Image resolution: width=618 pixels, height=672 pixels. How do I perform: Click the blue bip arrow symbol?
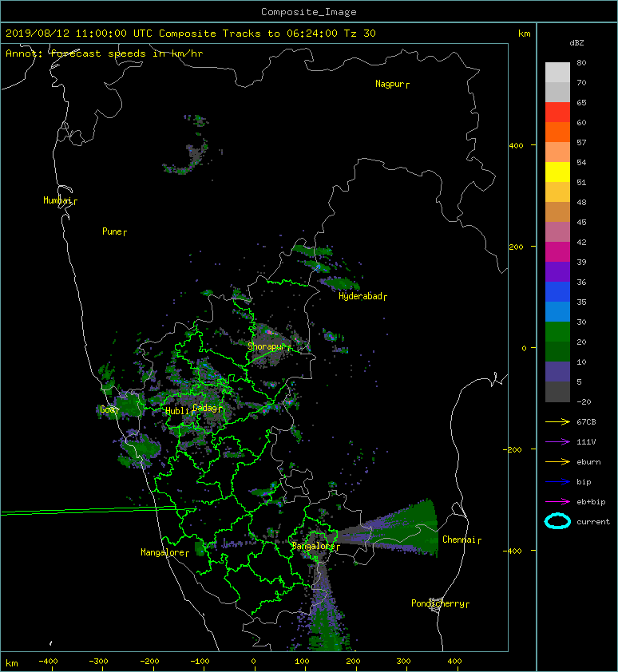coord(557,482)
